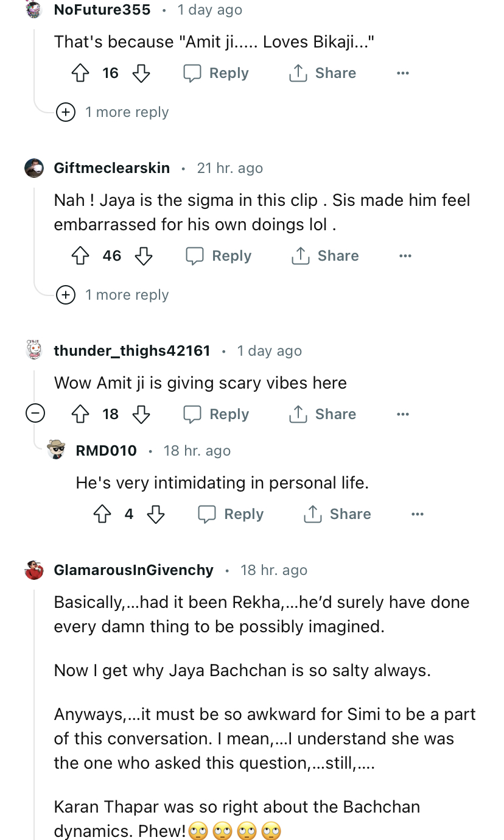Downvote thunder_thighs42161's comment
The width and height of the screenshot is (504, 840).
coord(141,414)
